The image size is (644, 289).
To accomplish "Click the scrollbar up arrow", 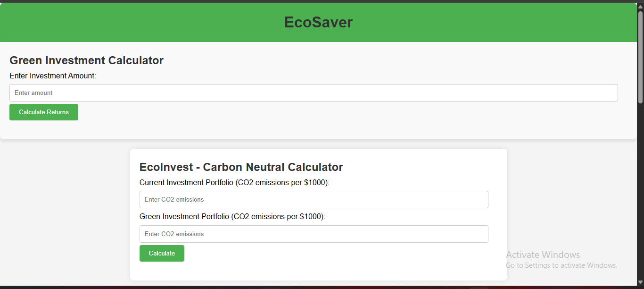I will tap(640, 7).
